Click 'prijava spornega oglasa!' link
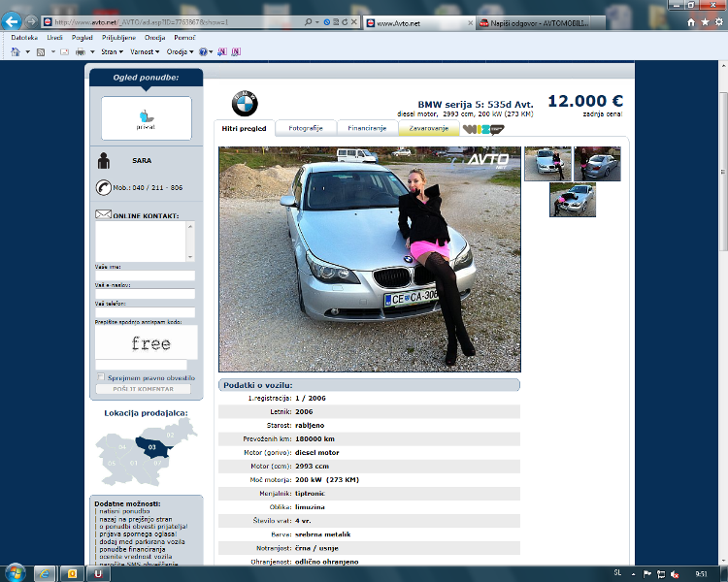The image size is (728, 582). 138,533
